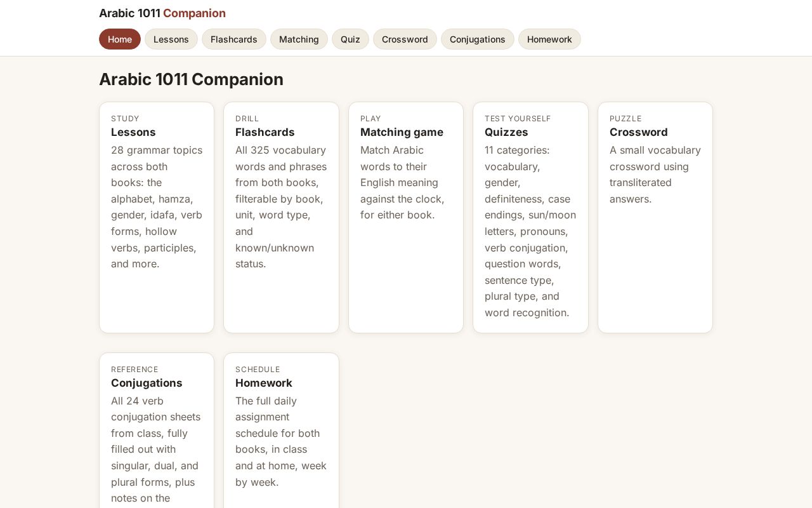Screen dimensions: 812x508
Task: Open the Homework schedule card
Action: click(x=281, y=431)
